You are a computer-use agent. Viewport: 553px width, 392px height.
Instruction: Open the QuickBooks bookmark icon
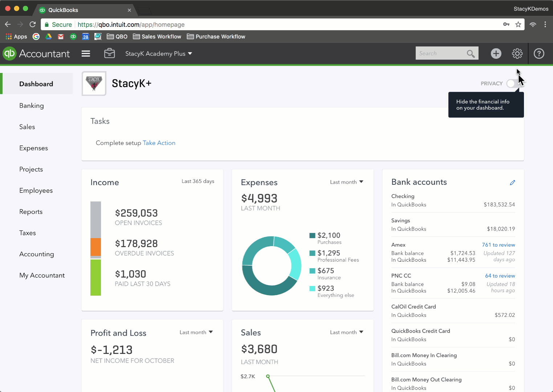click(x=73, y=37)
